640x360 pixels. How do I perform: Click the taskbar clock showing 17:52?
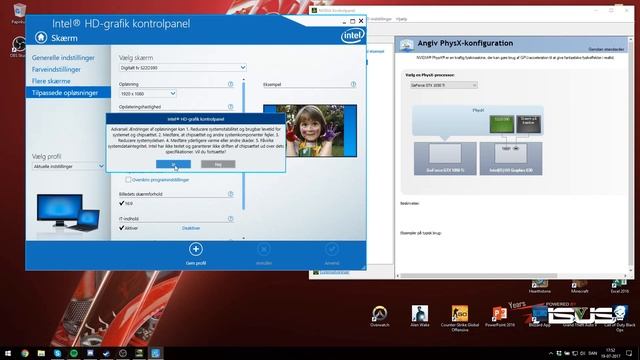pyautogui.click(x=611, y=353)
